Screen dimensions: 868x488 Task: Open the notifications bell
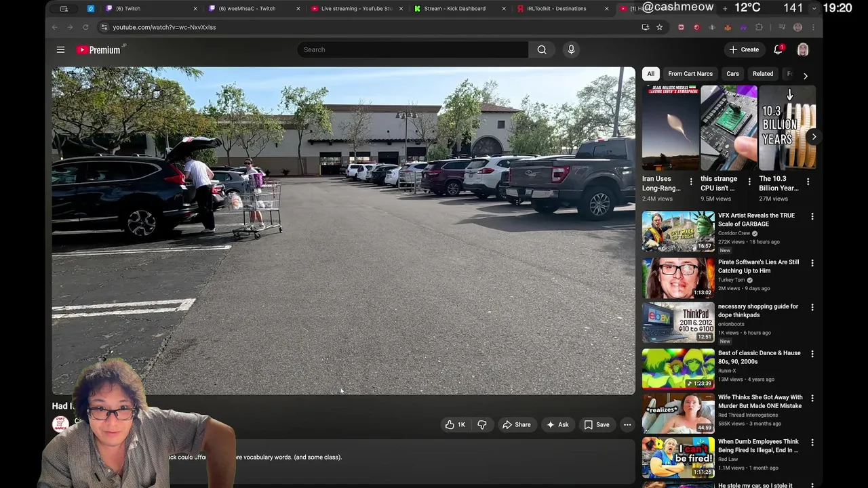click(x=778, y=49)
